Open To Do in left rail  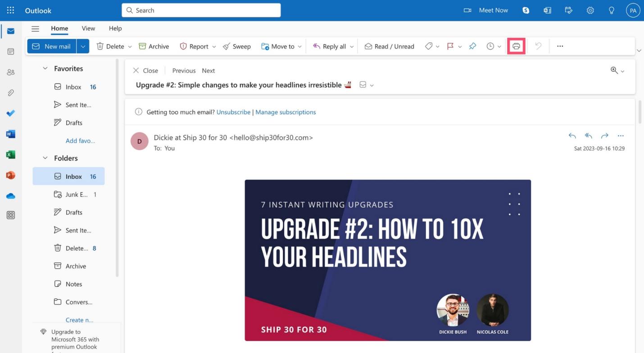pyautogui.click(x=11, y=113)
